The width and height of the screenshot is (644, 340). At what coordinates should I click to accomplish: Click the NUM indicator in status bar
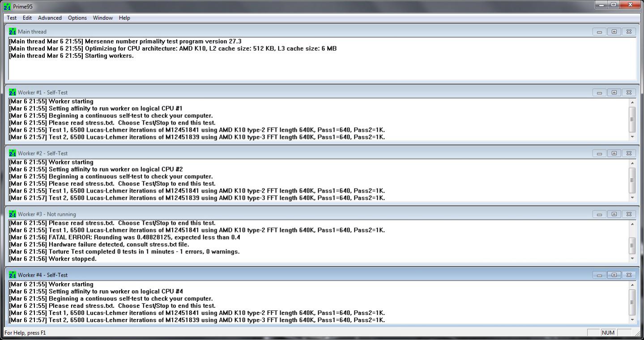(x=608, y=333)
